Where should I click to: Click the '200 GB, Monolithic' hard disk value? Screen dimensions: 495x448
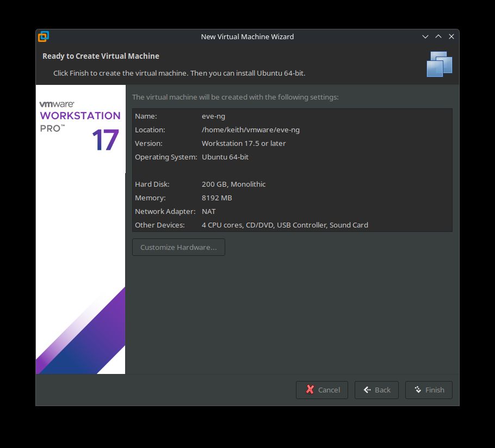[233, 184]
